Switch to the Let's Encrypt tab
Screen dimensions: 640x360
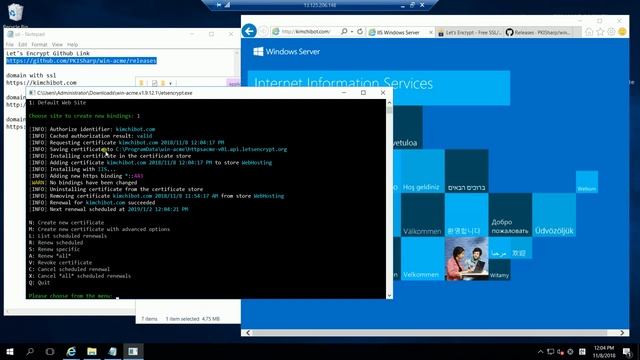[x=469, y=32]
